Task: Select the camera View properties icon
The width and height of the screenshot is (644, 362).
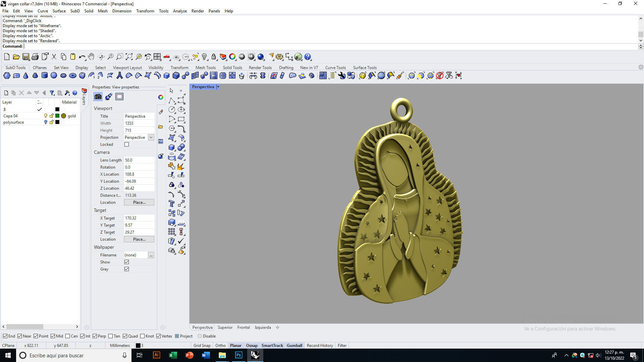Action: point(98,97)
